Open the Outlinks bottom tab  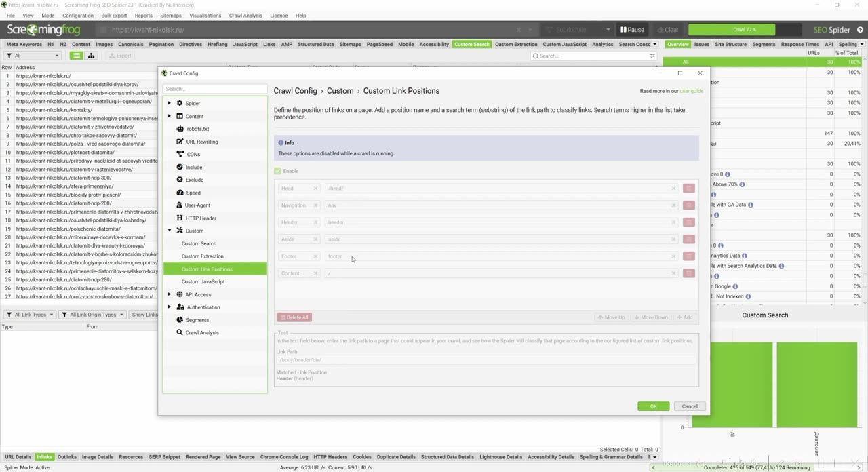click(x=66, y=457)
